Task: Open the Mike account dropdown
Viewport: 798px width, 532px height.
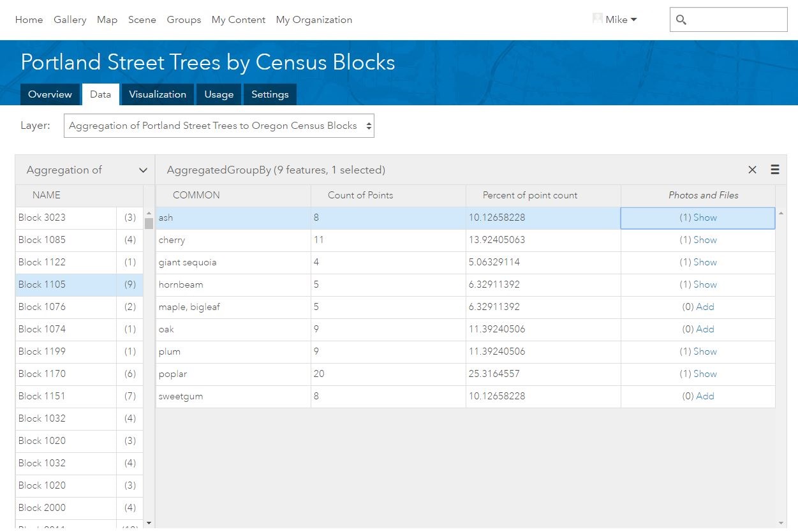Action: coord(621,20)
